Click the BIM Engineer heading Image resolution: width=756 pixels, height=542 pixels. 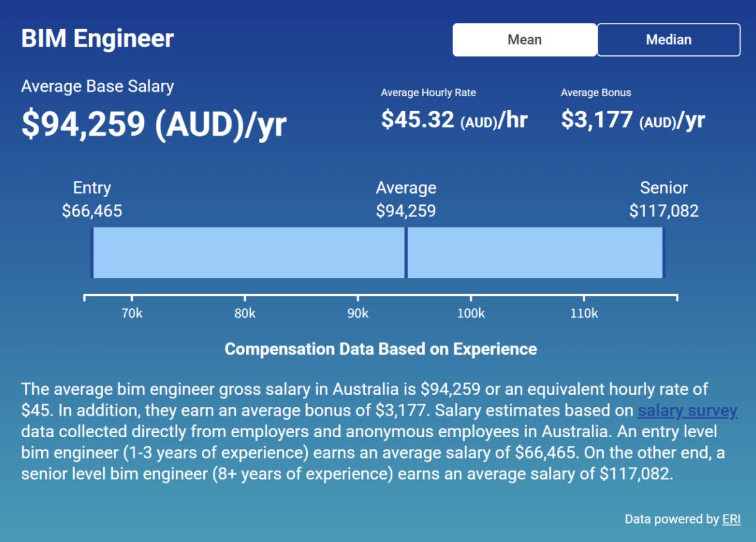97,38
